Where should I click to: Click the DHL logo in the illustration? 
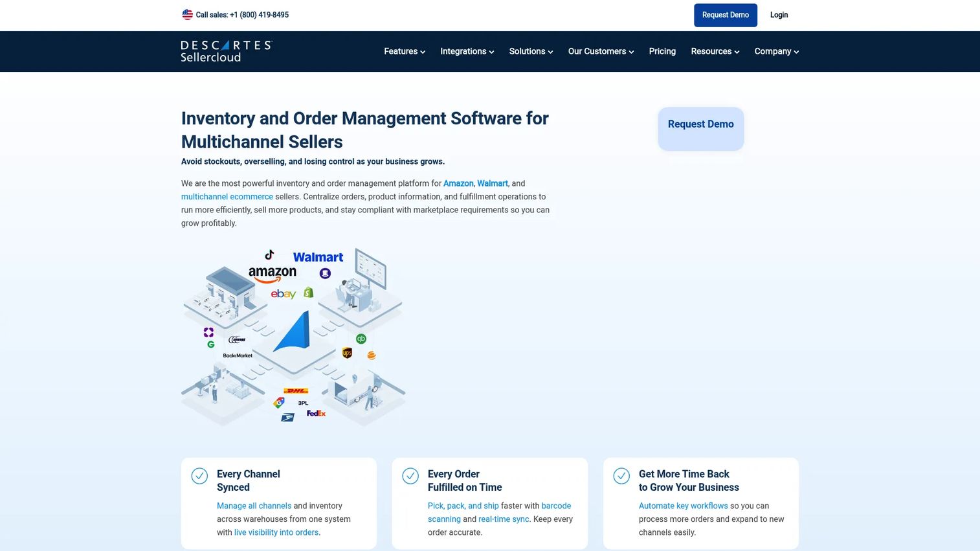(296, 391)
